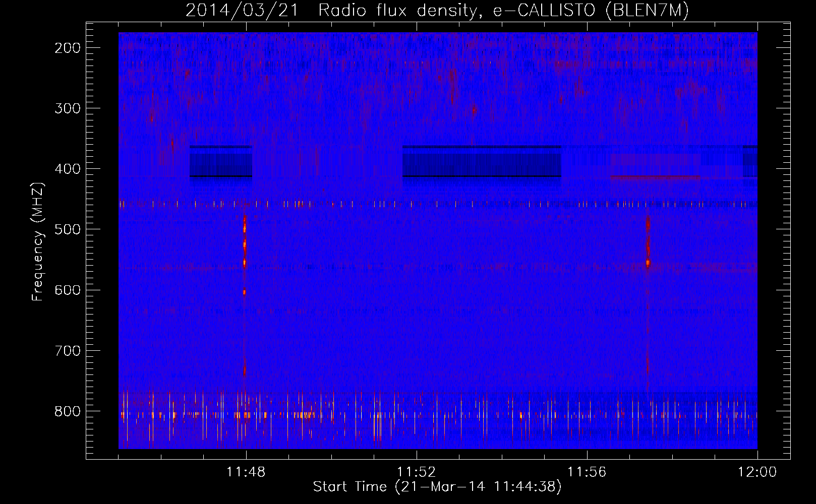Select the 600 frequency tick label
The width and height of the screenshot is (816, 504).
[68, 290]
